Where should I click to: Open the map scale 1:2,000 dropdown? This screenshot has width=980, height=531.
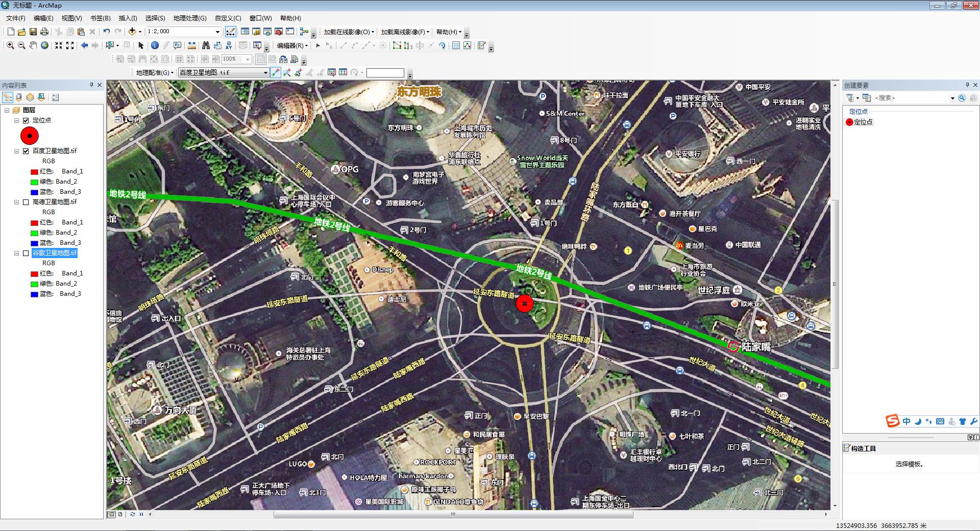217,32
